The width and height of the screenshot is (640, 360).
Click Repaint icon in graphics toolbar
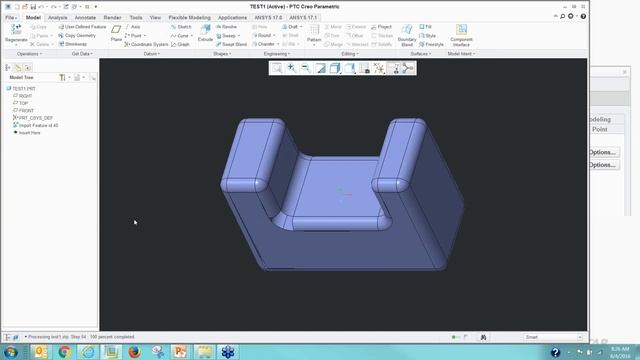click(x=320, y=68)
